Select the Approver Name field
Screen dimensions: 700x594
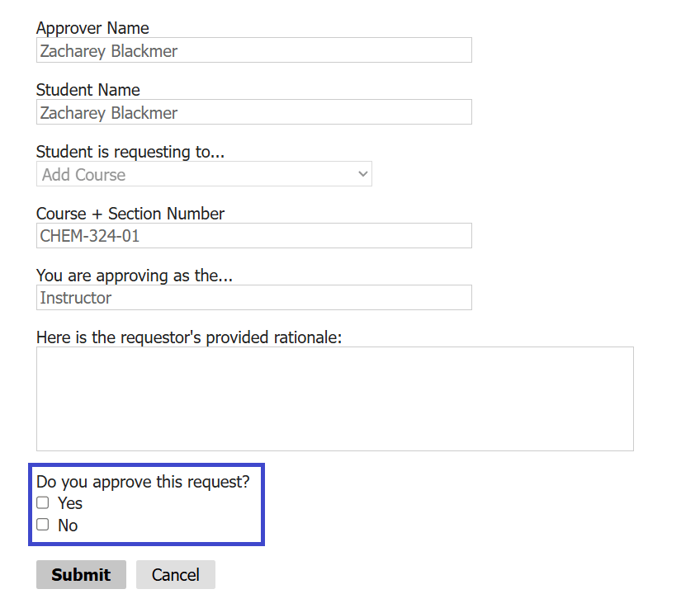[x=253, y=50]
